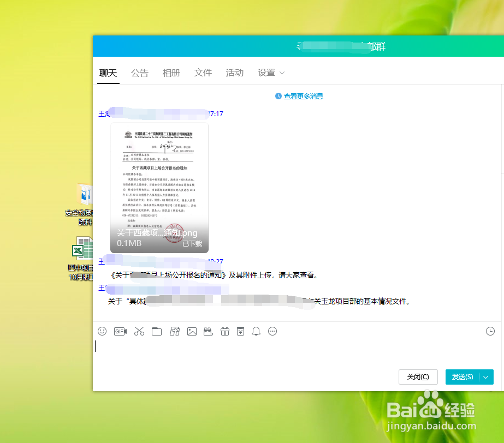
Task: Switch to the 公告 tab
Action: pyautogui.click(x=139, y=73)
